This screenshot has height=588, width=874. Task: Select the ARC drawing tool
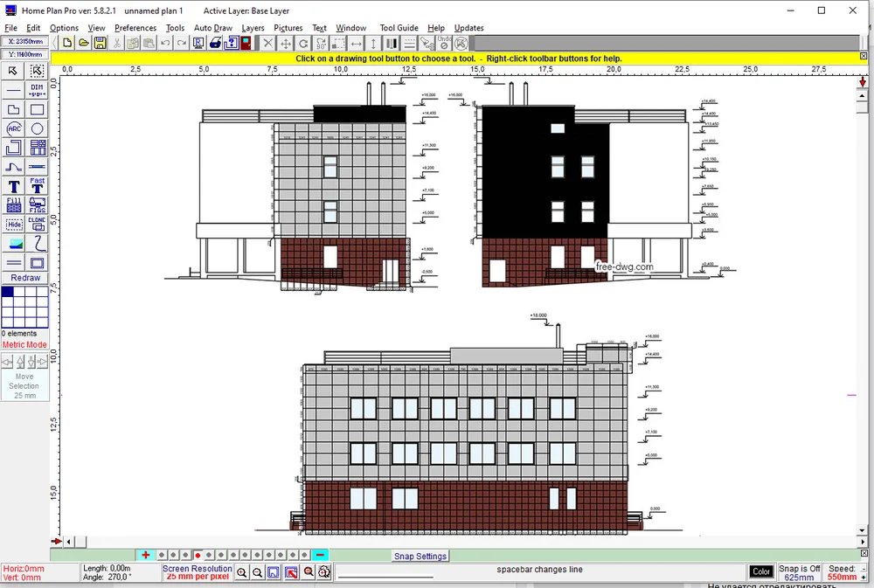(14, 128)
